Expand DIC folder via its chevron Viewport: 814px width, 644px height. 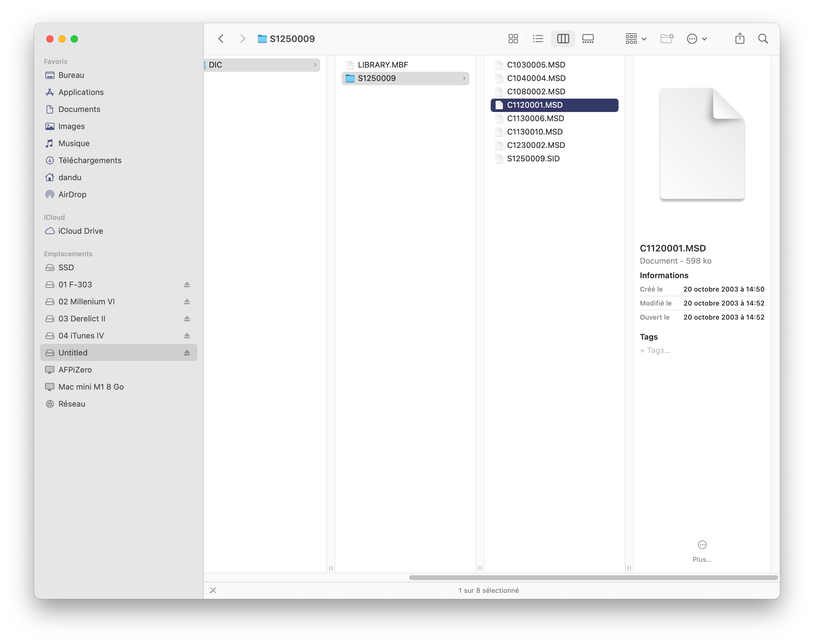(315, 65)
